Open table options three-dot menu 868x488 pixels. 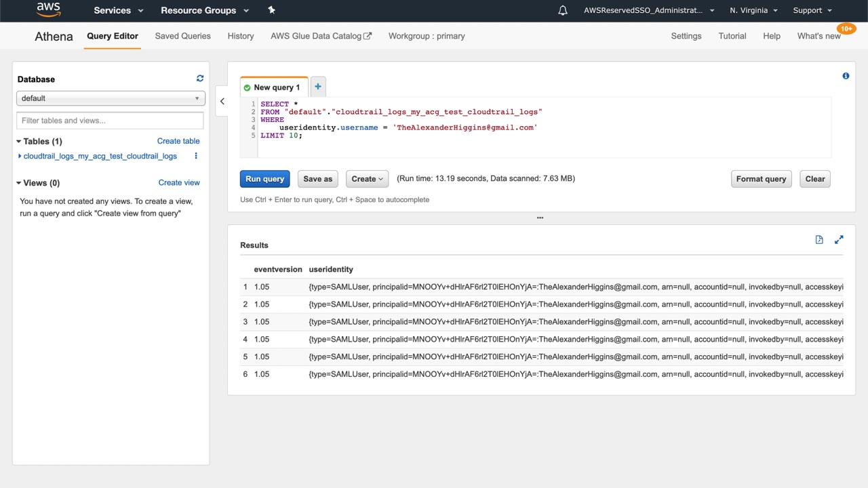point(196,156)
